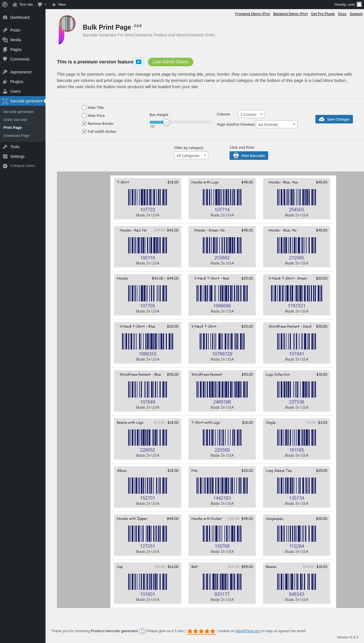Image resolution: width=364 pixels, height=643 pixels.
Task: Open the 3 Column dropdown
Action: coord(251,114)
